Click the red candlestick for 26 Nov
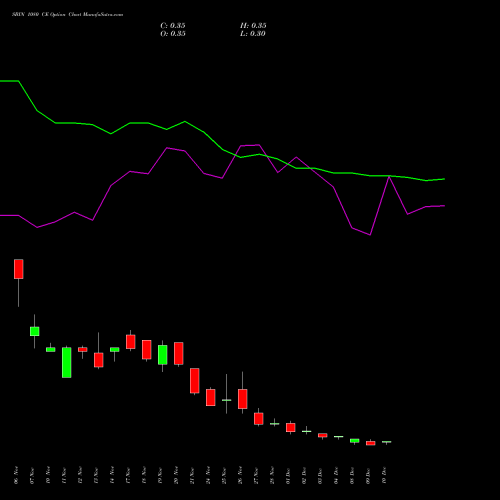Screen dimensions: 500x500 tap(243, 399)
